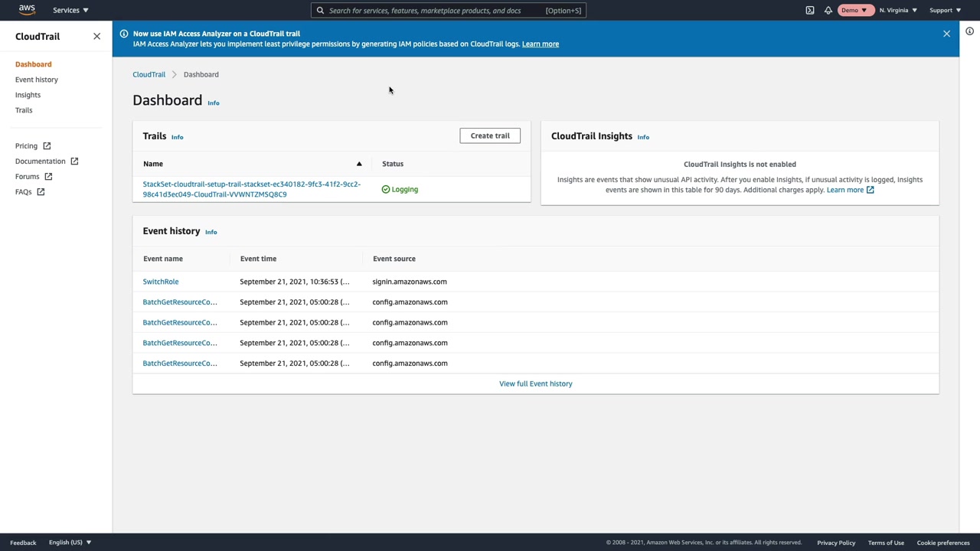Open the N. Virginia region selector
The height and width of the screenshot is (551, 980).
[x=898, y=11]
